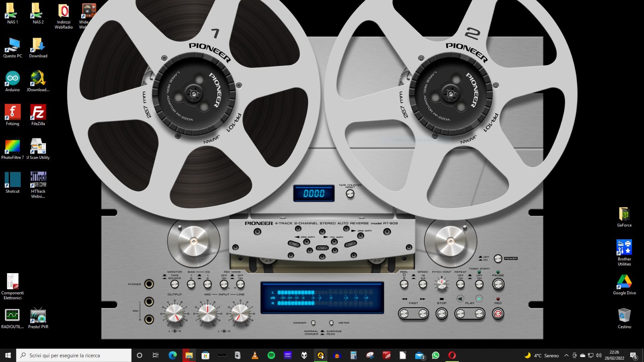
Task: Toggle the deck POWER switch
Action: pyautogui.click(x=498, y=258)
